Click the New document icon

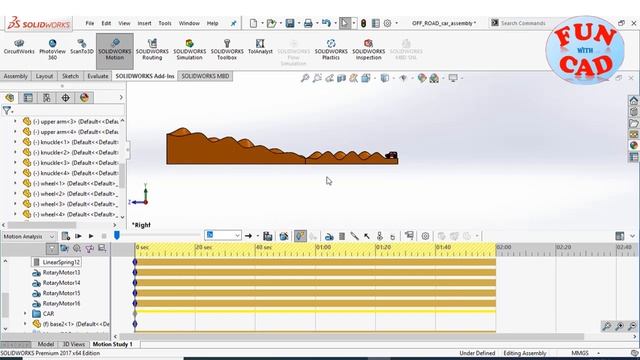253,23
